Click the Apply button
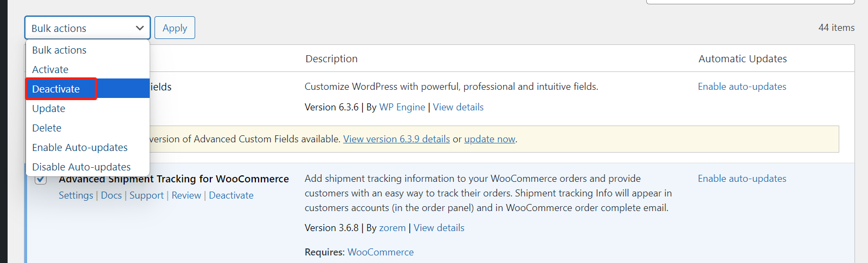Image resolution: width=868 pixels, height=263 pixels. (175, 28)
